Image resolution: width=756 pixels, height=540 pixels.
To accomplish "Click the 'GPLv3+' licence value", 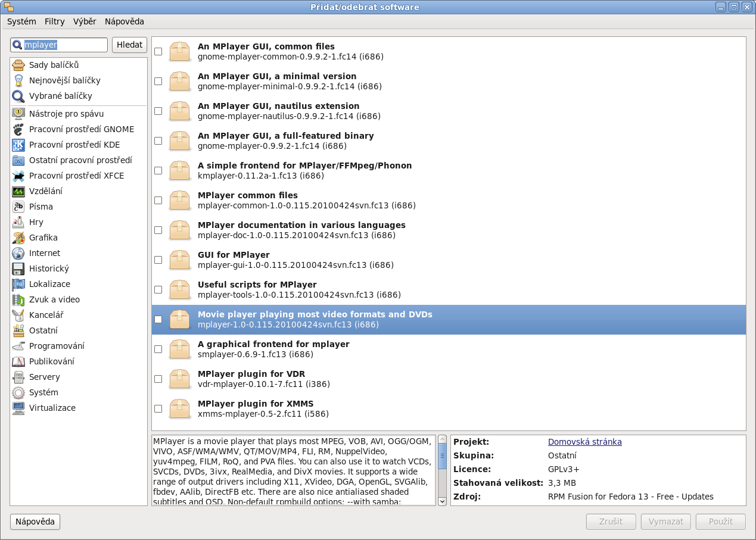I will coord(564,469).
